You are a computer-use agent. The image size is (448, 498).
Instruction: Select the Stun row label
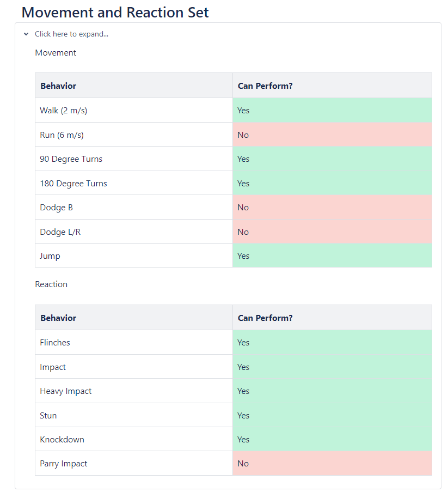tap(48, 416)
